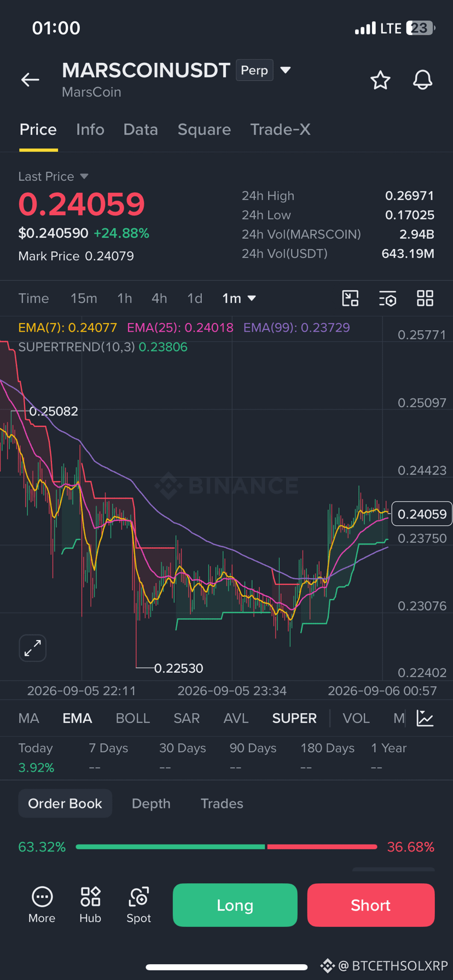
Task: Add MARSCOINUSDT to favorites with star
Action: click(380, 80)
